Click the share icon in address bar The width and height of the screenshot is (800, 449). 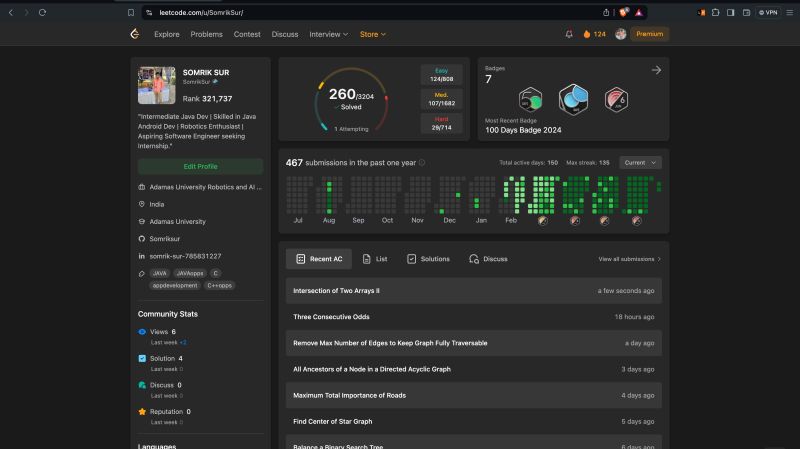coord(606,12)
